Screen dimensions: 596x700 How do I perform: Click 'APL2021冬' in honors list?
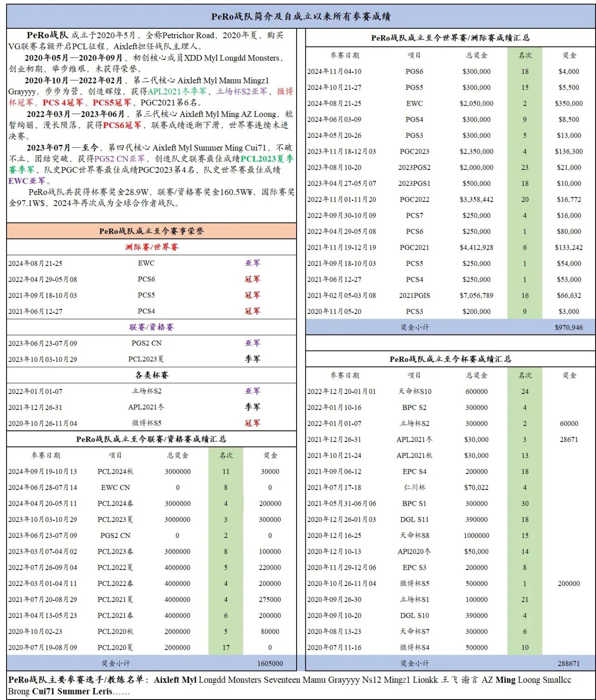click(x=146, y=407)
